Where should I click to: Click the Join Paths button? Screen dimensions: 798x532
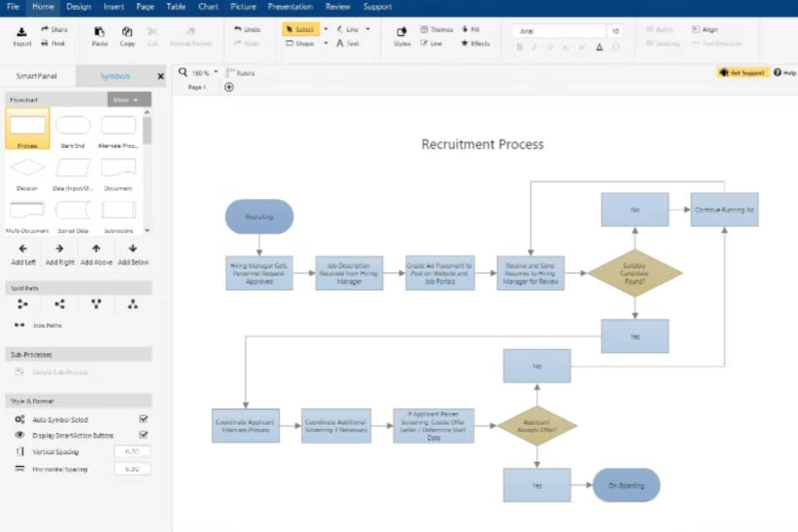coord(38,325)
